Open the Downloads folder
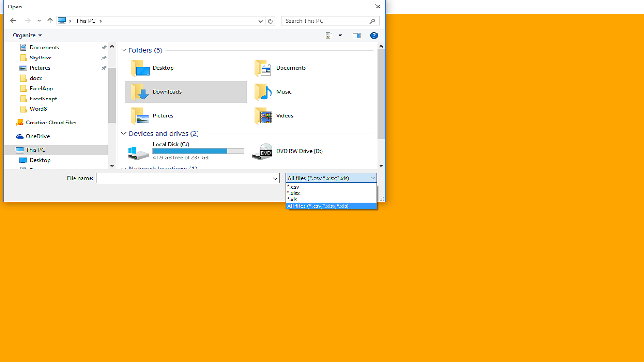 click(167, 92)
